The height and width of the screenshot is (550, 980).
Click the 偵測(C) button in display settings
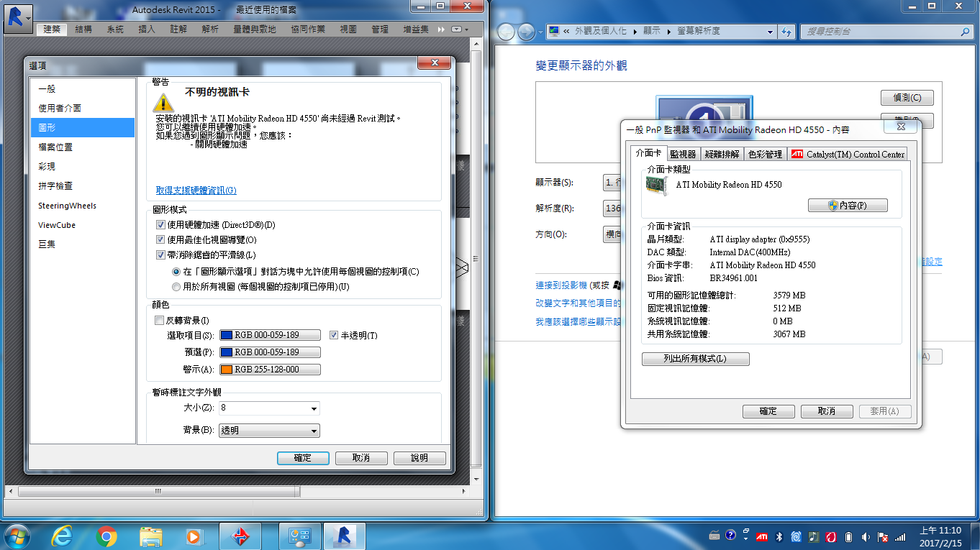coord(907,98)
